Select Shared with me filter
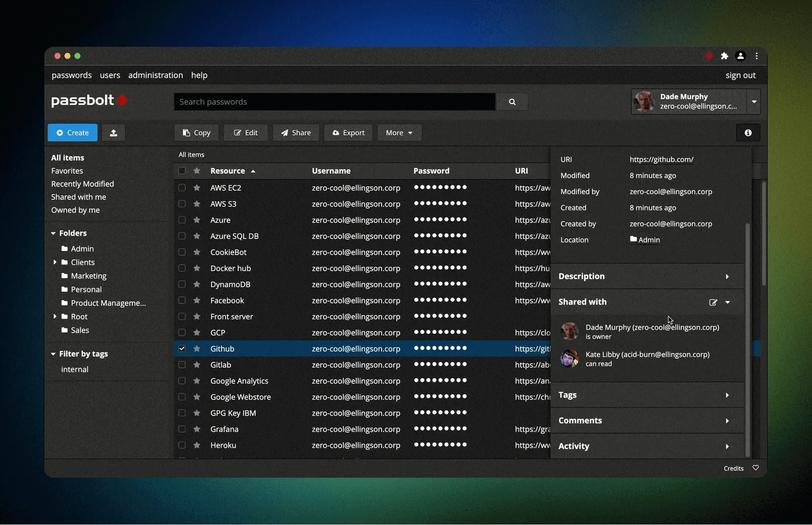The image size is (812, 525). 79,197
